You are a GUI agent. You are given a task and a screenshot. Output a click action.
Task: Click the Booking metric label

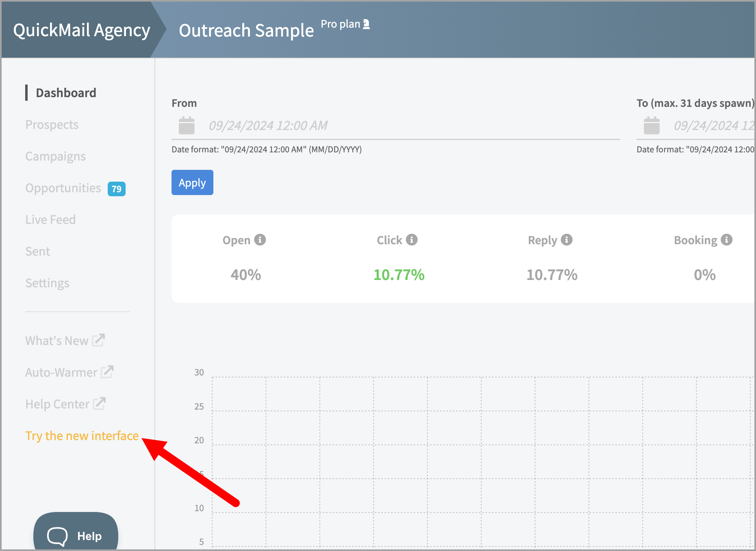[x=695, y=240]
